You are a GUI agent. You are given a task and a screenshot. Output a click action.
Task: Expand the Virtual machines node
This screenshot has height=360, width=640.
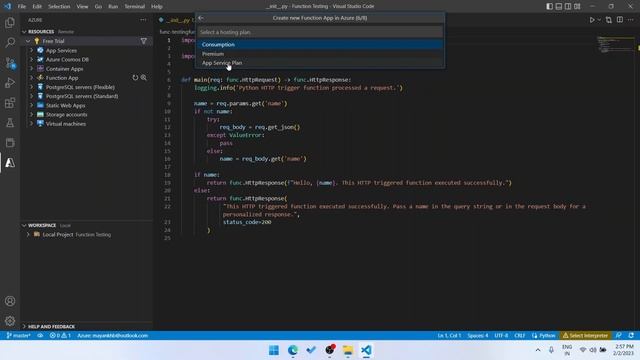(x=31, y=124)
